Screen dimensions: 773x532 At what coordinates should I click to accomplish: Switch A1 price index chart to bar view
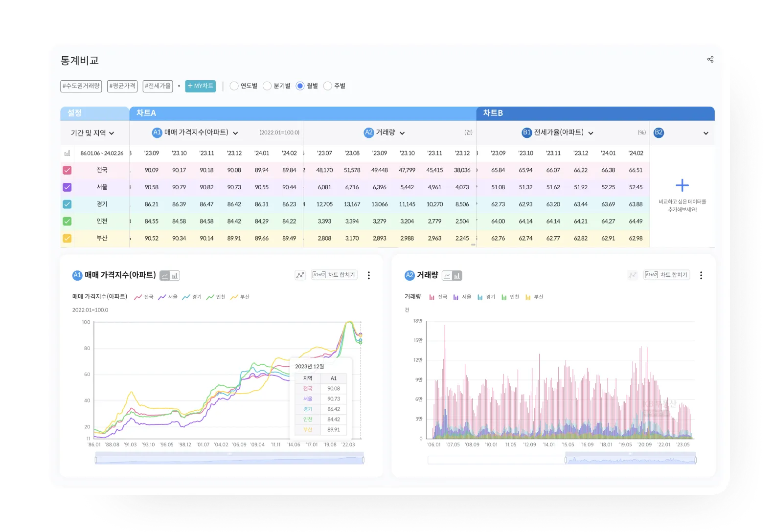[x=175, y=276]
